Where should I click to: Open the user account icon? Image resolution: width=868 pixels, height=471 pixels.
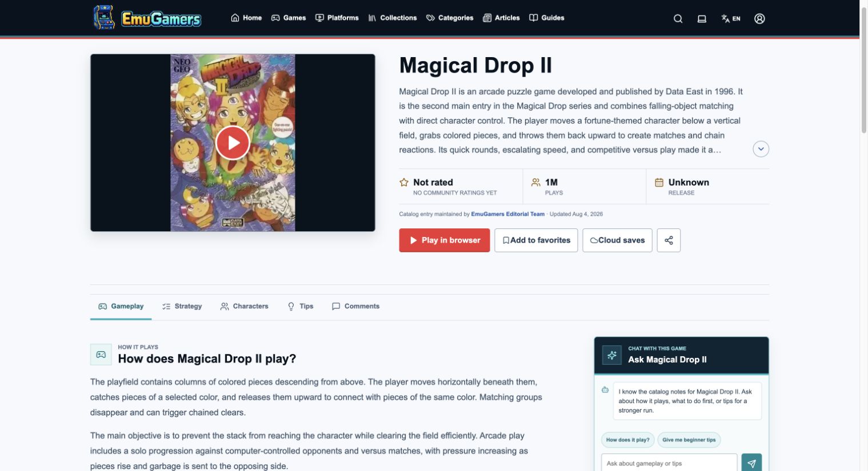point(759,18)
